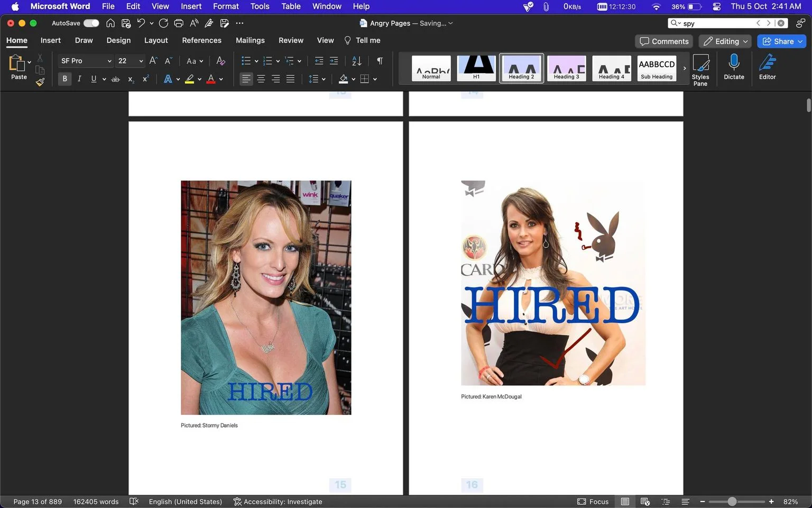
Task: Decrease font size with the smaller A
Action: [168, 61]
